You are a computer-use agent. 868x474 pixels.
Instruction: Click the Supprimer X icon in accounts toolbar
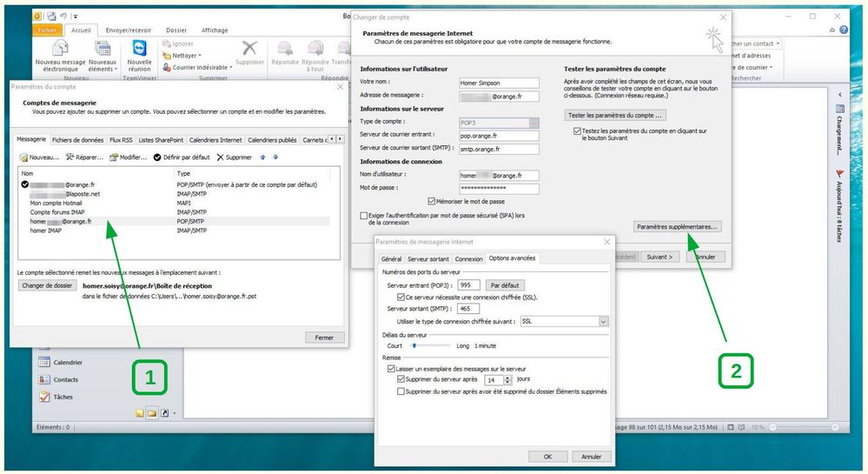tap(220, 157)
